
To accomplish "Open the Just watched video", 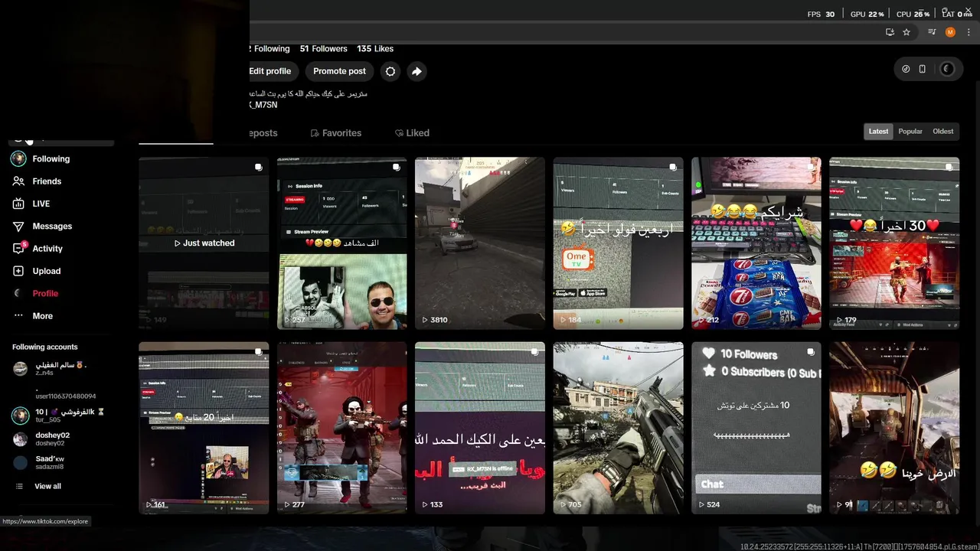I will [204, 243].
